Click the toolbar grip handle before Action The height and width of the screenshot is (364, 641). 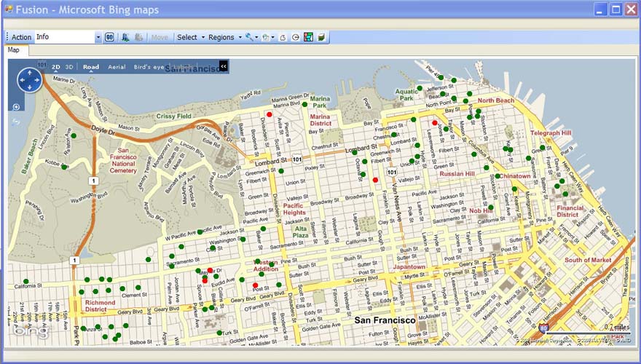(x=7, y=37)
